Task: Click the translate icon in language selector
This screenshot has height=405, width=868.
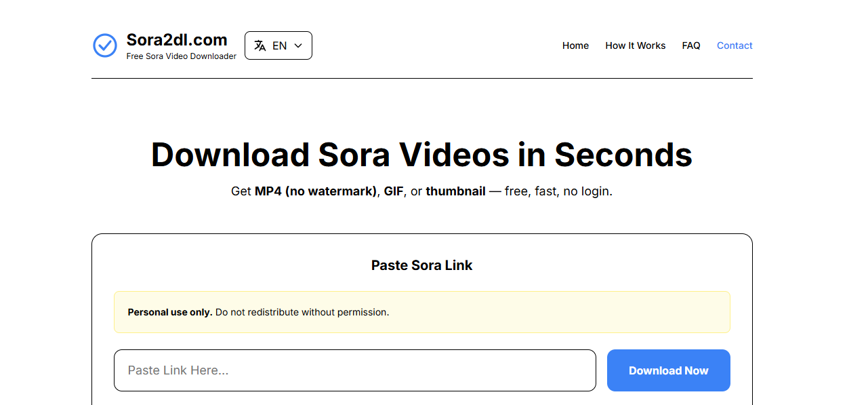Action: click(x=260, y=45)
